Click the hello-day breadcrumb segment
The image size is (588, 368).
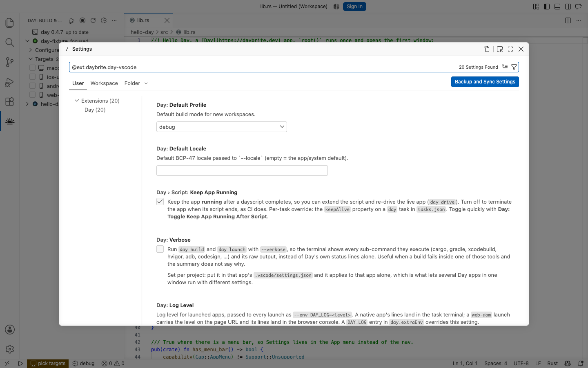click(x=142, y=32)
